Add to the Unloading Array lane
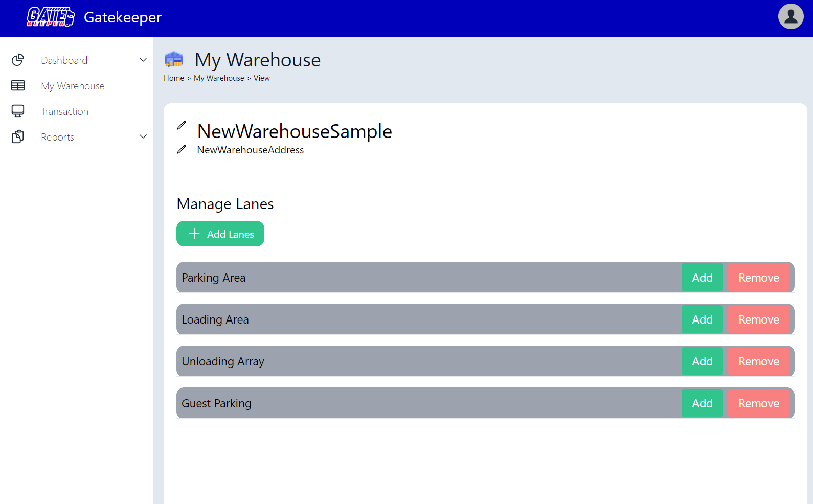Screen dimensions: 813x504 pyautogui.click(x=702, y=361)
